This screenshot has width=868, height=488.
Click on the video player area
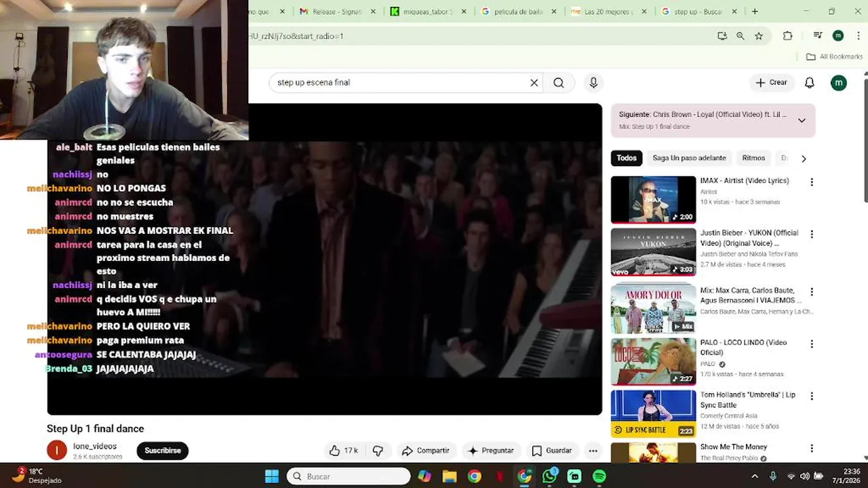[324, 259]
